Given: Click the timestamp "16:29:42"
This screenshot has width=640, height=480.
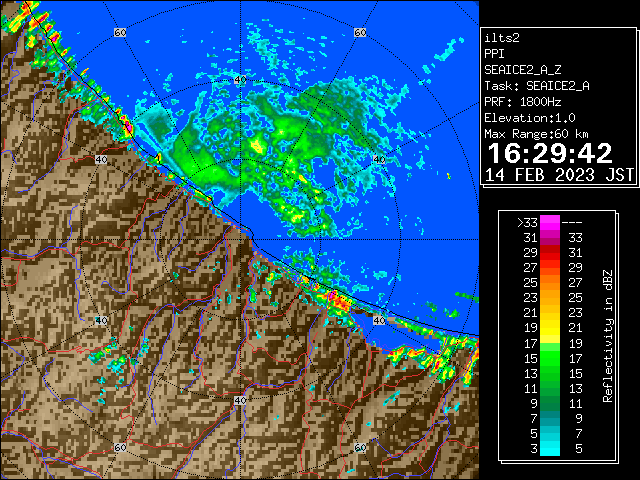Looking at the screenshot, I should 550,153.
